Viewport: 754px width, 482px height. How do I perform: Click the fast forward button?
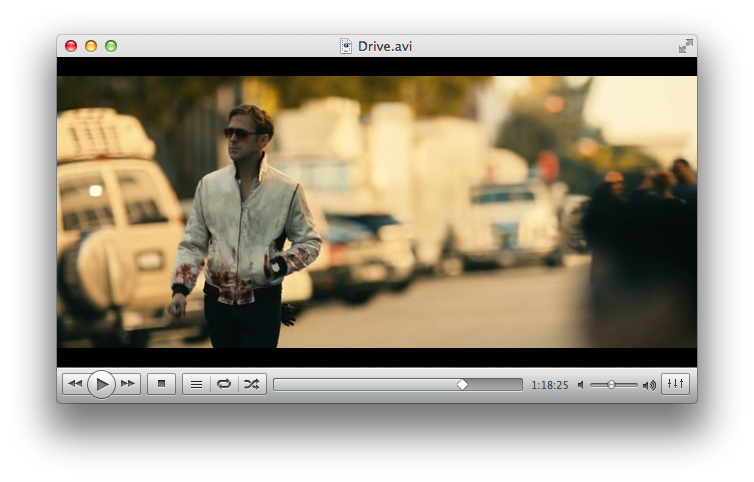(128, 384)
